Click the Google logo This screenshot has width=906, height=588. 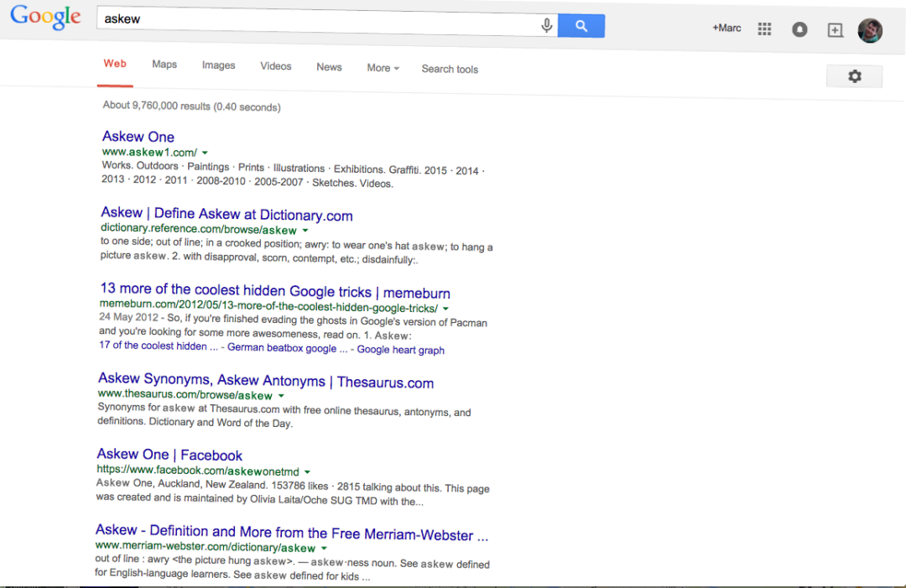[x=45, y=16]
